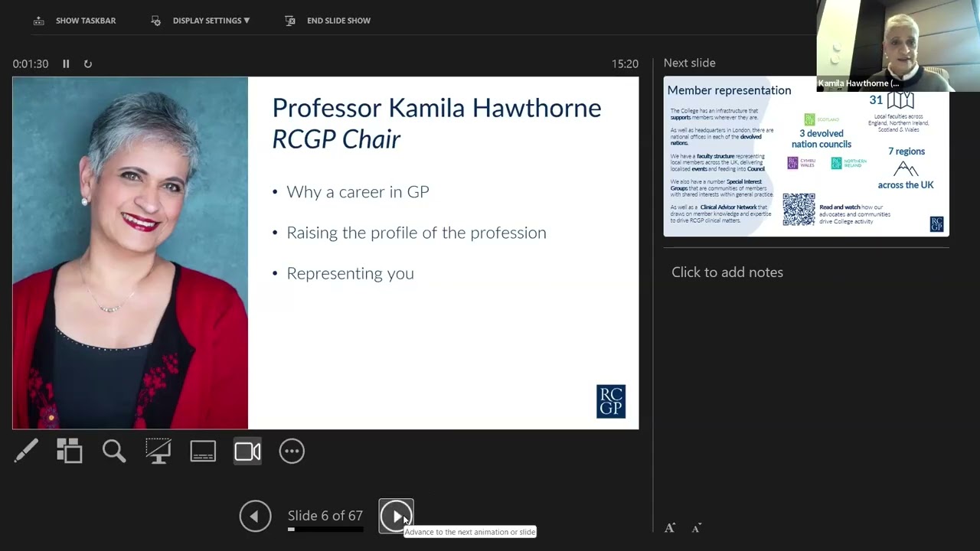Make the notes text smaller
Image resolution: width=980 pixels, height=551 pixels.
click(696, 528)
